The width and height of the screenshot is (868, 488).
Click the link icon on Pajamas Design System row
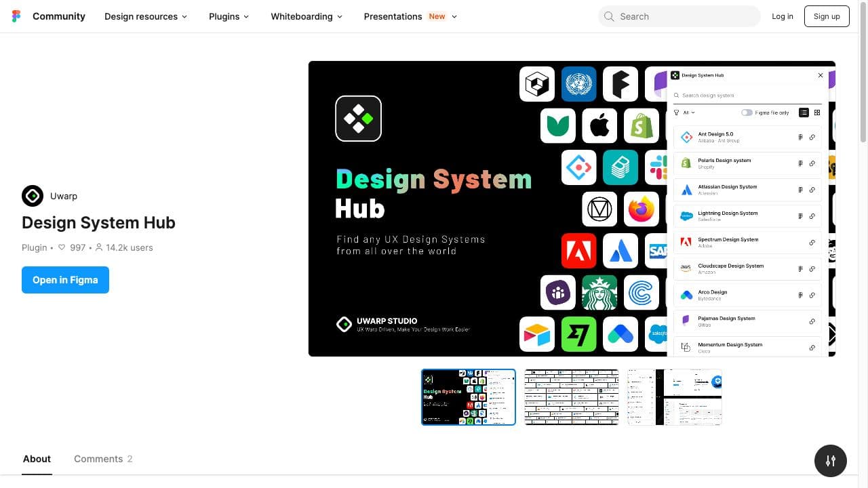click(812, 321)
